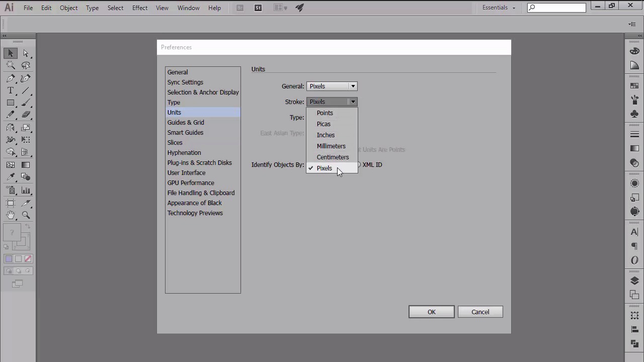Open the Effect menu
The width and height of the screenshot is (644, 362).
point(140,8)
